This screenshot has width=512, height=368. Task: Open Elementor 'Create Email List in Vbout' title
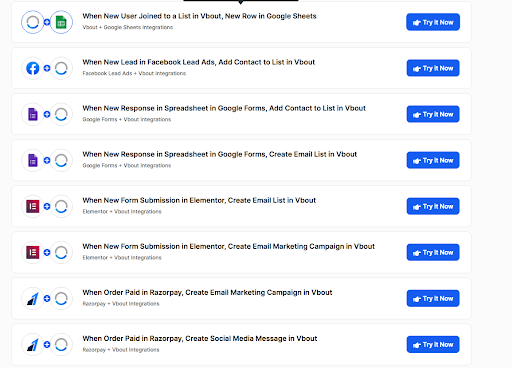coord(199,200)
